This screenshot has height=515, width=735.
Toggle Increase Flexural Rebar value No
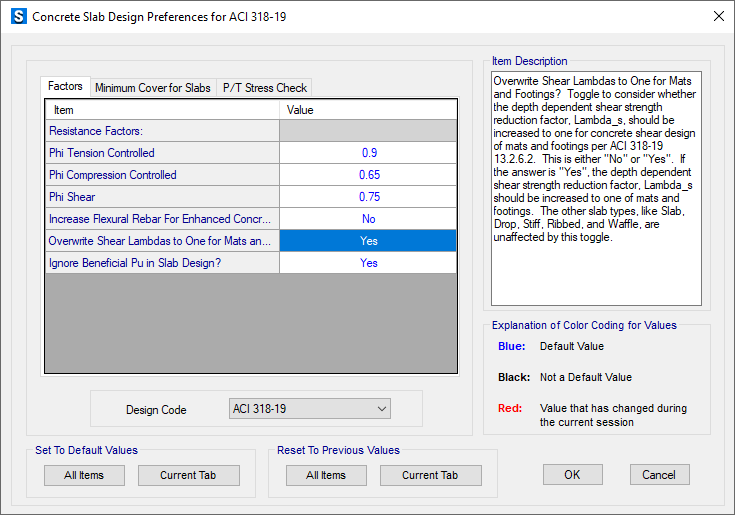tap(368, 219)
